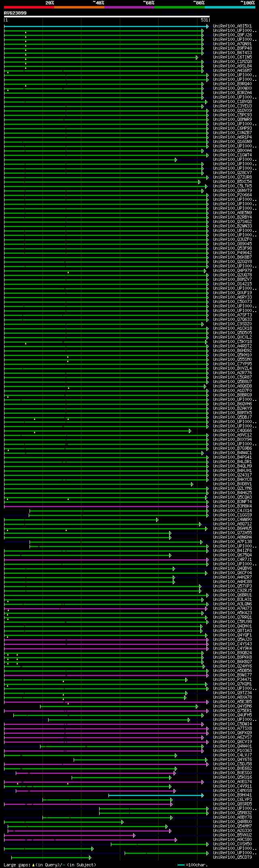This screenshot has height=868, width=259.
Task: Open UniRef100_Q16GN9 hit
Action: click(x=232, y=142)
